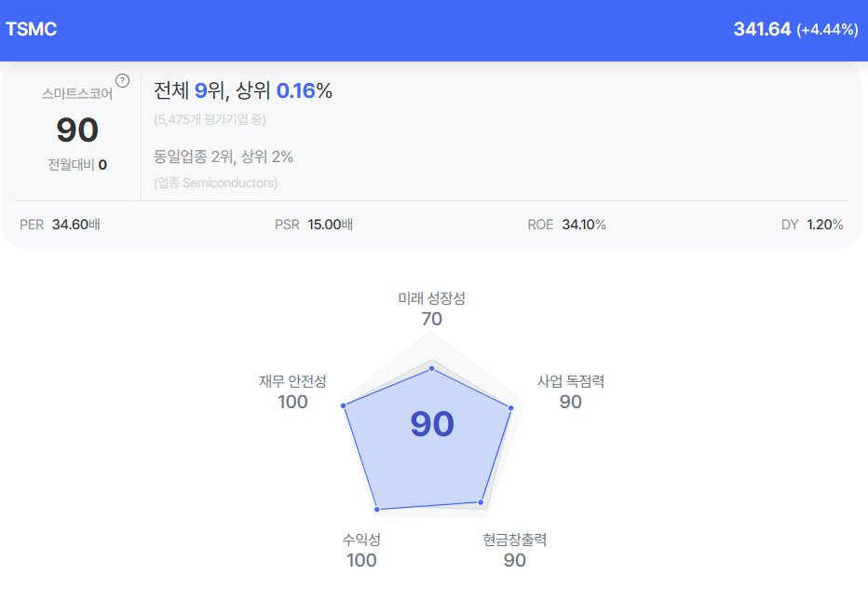The width and height of the screenshot is (868, 589).
Task: Select the 전월대비 0 monthly change text
Action: coord(77,165)
